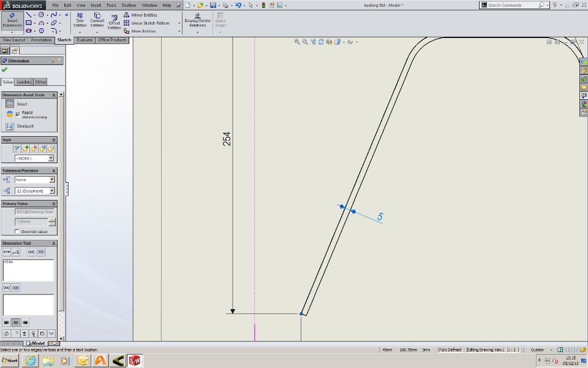The height and width of the screenshot is (368, 588).
Task: Click the Trim Entities tool
Action: coord(80,20)
